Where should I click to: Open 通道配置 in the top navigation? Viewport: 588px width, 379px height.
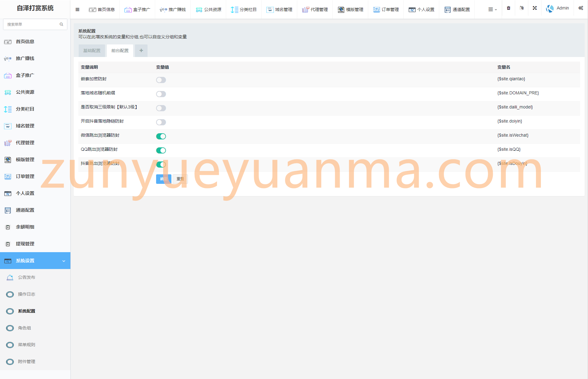coord(457,9)
